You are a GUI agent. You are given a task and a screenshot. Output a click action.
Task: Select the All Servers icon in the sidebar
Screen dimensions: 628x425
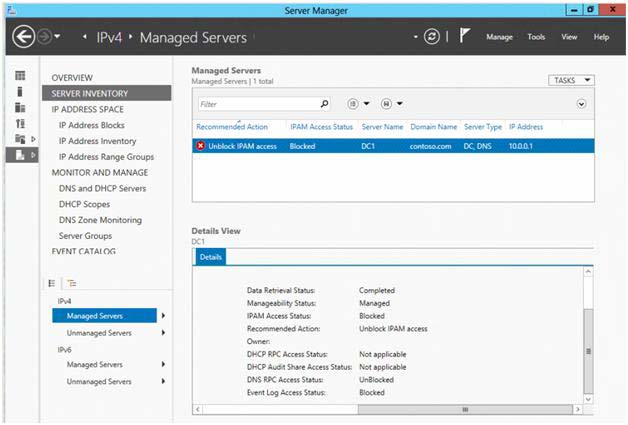click(x=20, y=107)
